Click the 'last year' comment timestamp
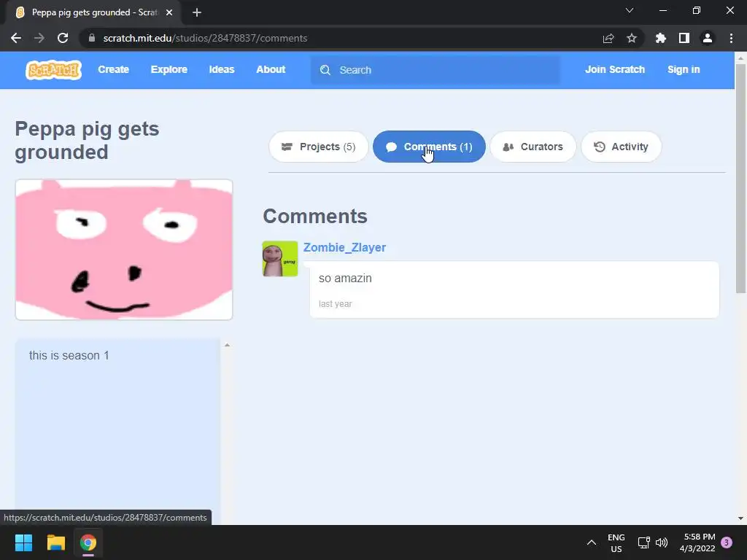The height and width of the screenshot is (560, 747). tap(335, 304)
